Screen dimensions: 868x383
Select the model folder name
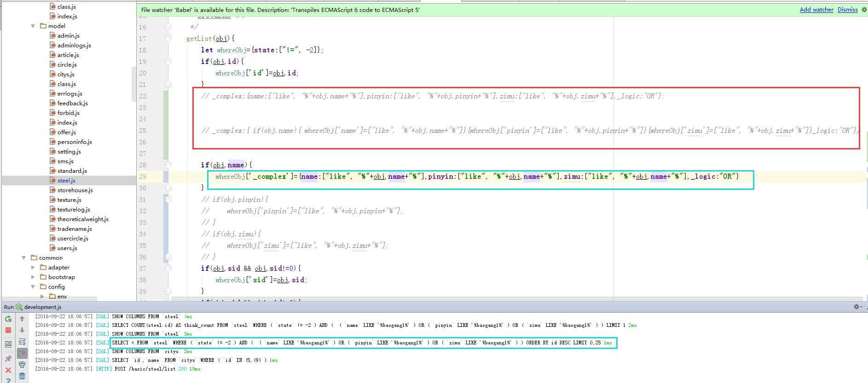57,26
